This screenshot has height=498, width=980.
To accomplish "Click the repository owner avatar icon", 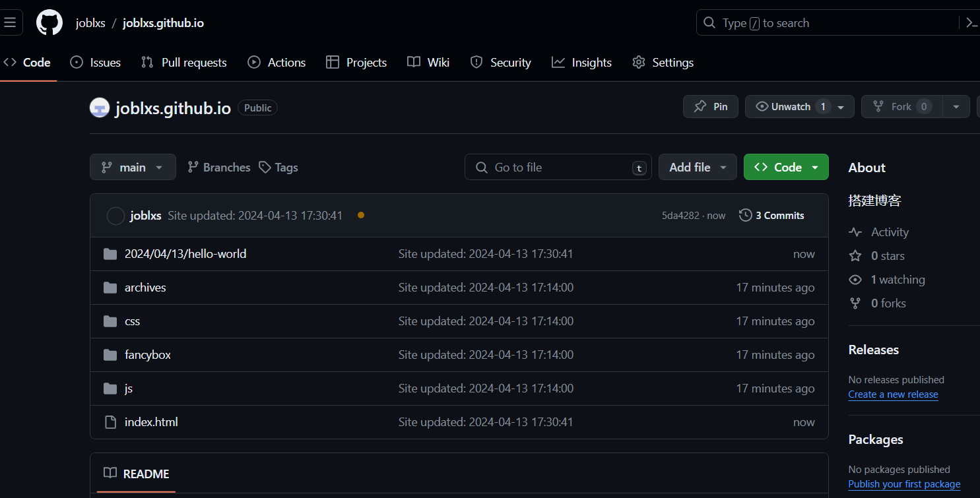I will (99, 108).
